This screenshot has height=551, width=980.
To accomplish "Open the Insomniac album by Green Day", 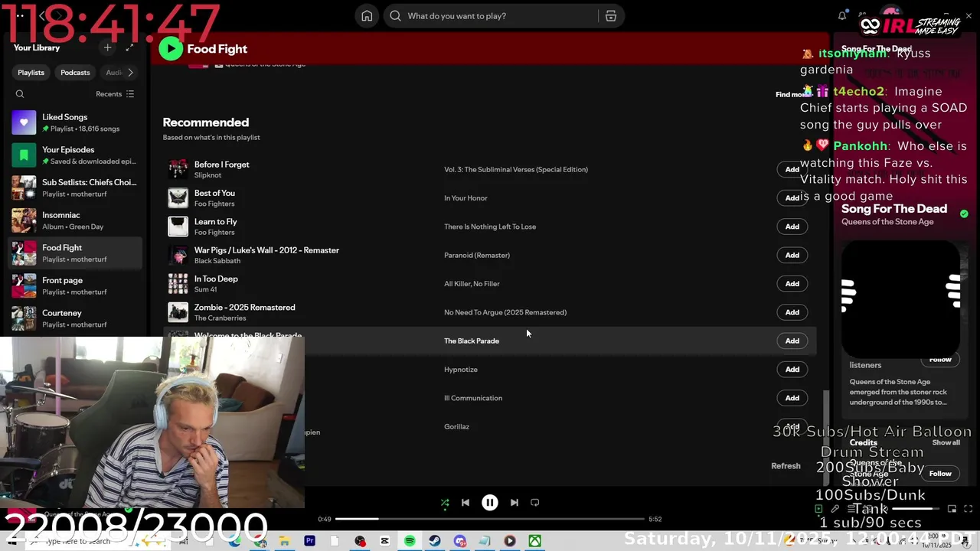I will pos(75,220).
